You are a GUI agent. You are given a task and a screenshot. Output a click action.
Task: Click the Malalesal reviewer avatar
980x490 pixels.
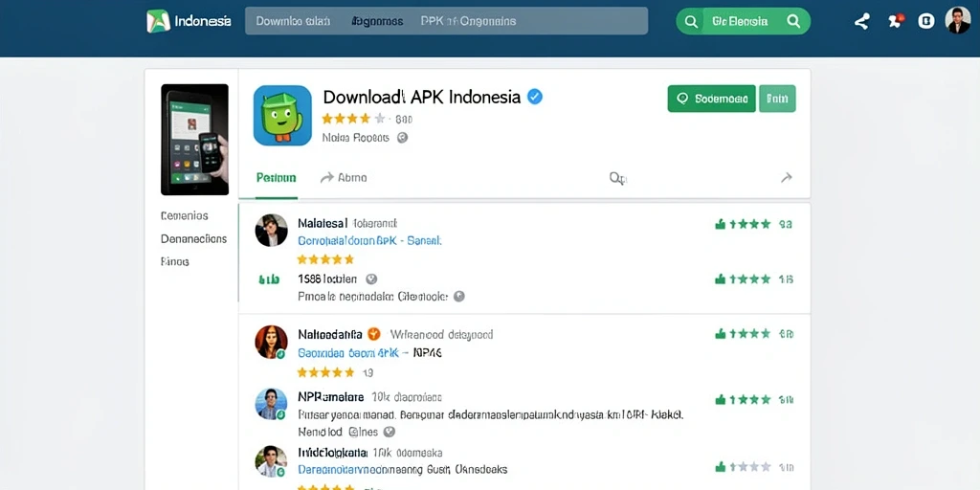coord(271,230)
